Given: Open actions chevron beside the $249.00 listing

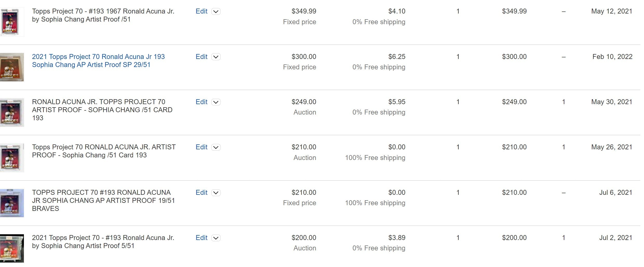Looking at the screenshot, I should (x=216, y=102).
